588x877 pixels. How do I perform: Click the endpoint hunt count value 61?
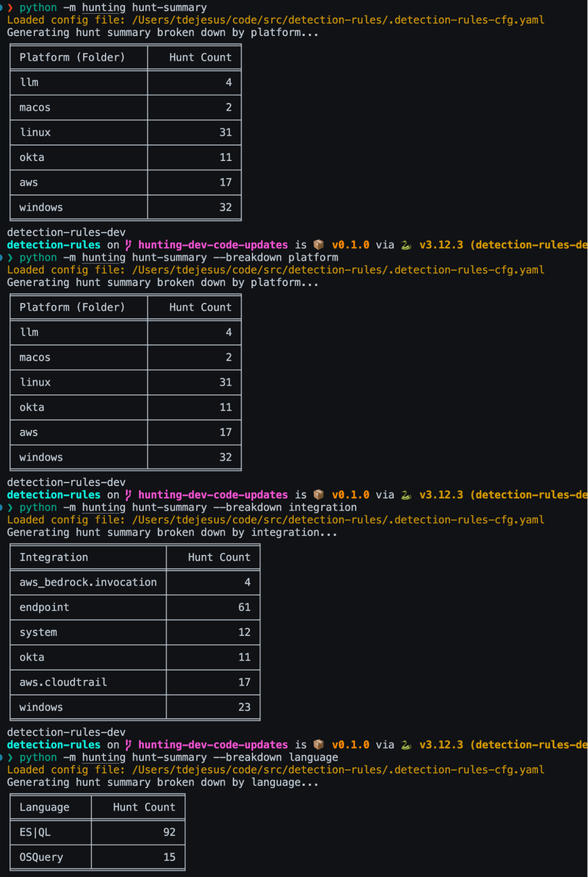point(244,607)
